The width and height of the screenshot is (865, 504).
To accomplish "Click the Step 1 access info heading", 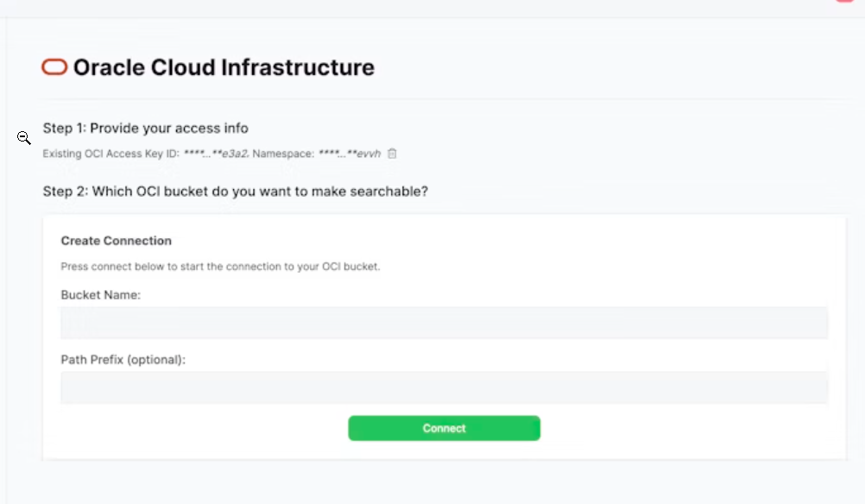I will (146, 129).
